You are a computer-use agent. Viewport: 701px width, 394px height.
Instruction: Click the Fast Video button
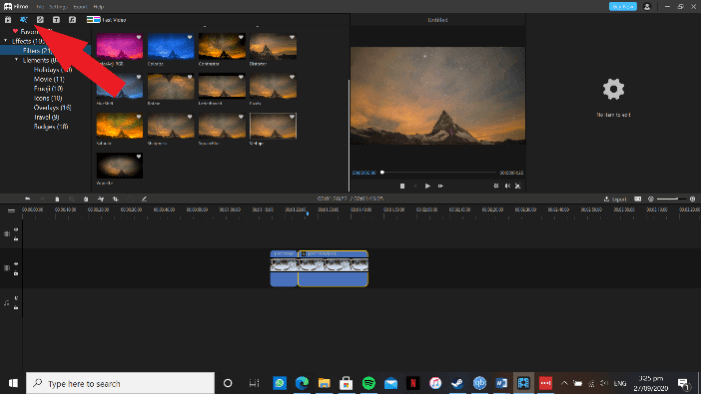click(x=106, y=20)
